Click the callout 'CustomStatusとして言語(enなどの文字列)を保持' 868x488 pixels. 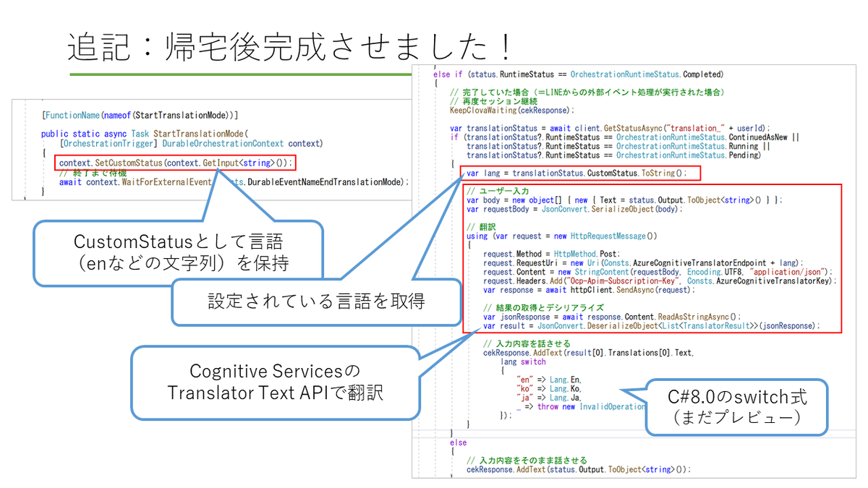[x=177, y=253]
